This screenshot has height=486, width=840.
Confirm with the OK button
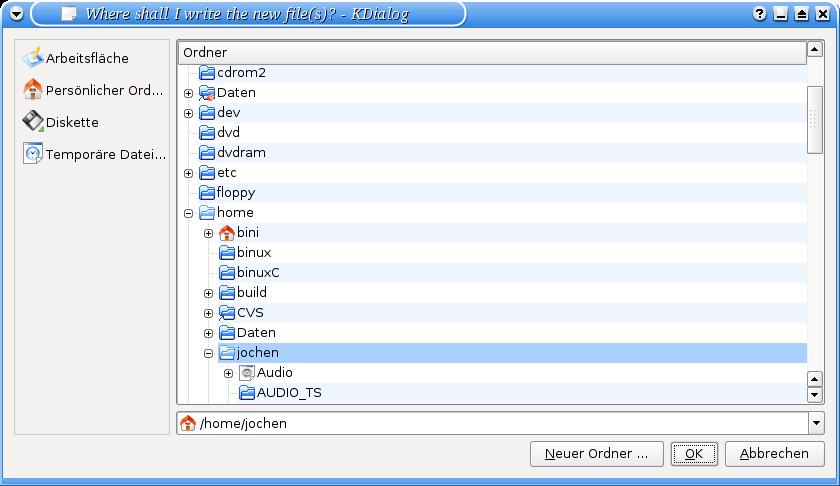pyautogui.click(x=694, y=454)
